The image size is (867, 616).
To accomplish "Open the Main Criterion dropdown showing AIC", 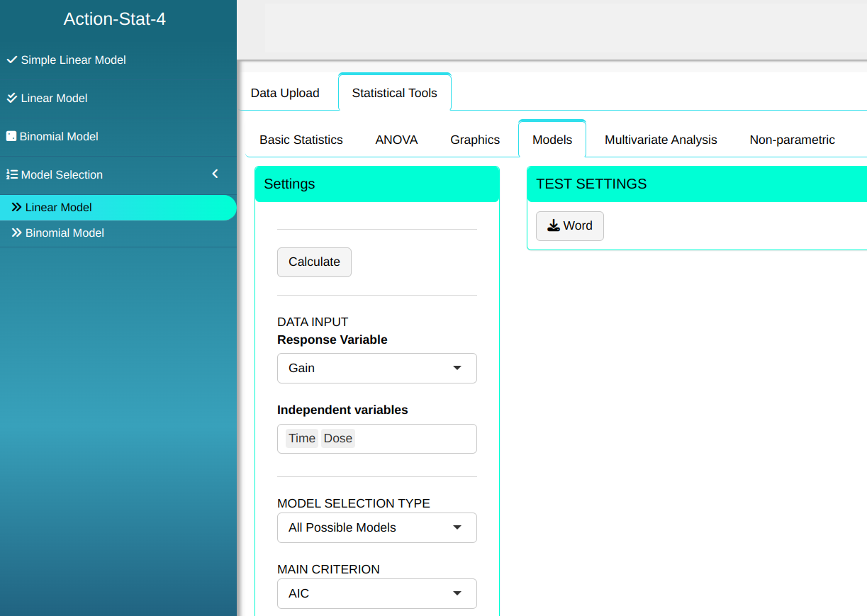I will click(376, 593).
